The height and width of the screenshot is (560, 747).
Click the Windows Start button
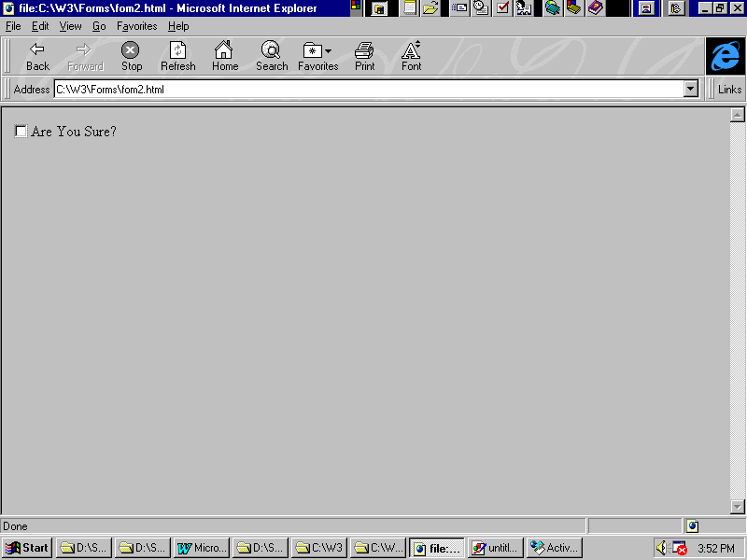(27, 548)
